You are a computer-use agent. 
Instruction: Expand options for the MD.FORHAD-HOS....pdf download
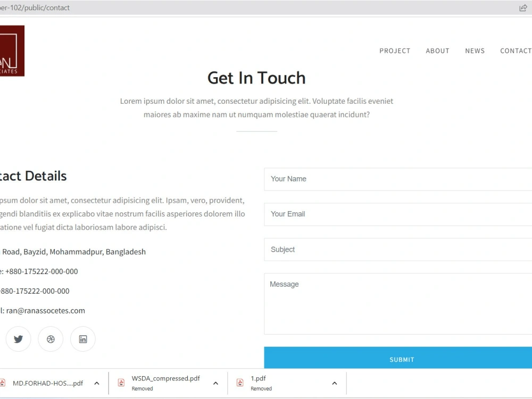point(97,383)
